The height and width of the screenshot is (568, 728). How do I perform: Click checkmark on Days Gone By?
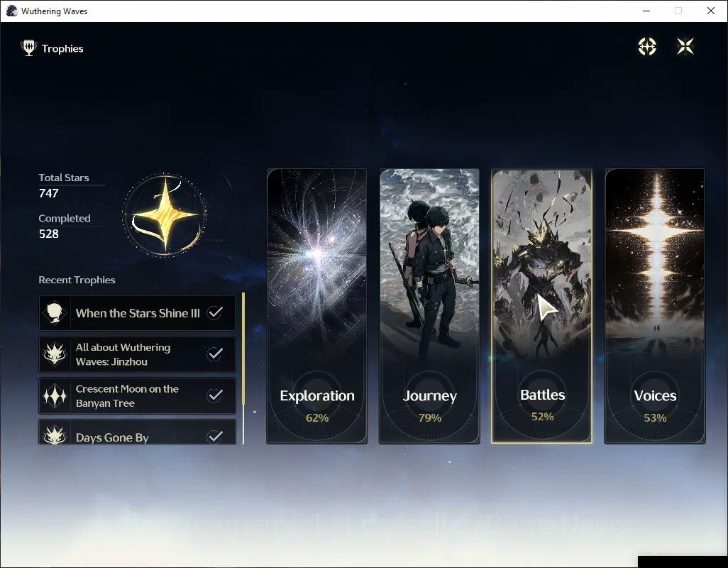pyautogui.click(x=214, y=436)
